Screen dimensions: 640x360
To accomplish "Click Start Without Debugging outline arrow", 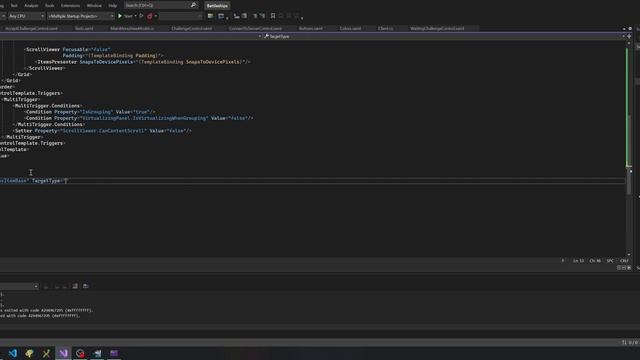I will pos(141,16).
